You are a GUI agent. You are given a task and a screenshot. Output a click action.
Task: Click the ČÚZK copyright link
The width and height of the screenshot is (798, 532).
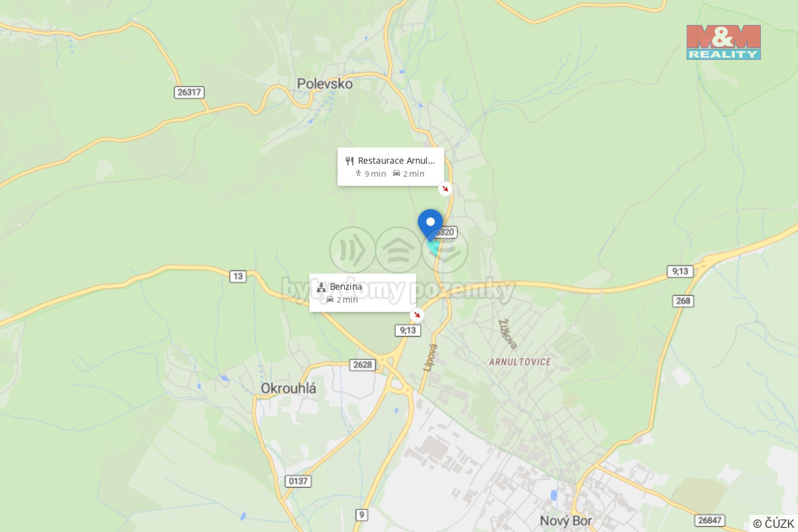coord(774,523)
